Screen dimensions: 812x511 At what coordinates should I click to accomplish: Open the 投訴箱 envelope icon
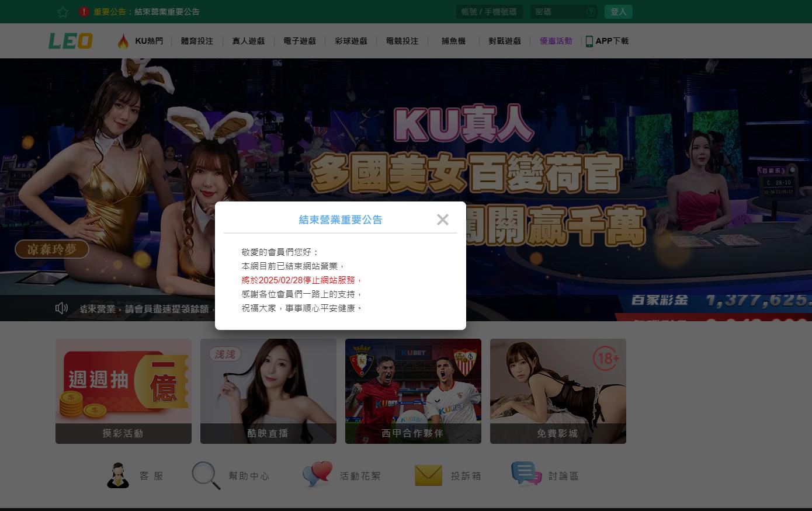point(428,474)
